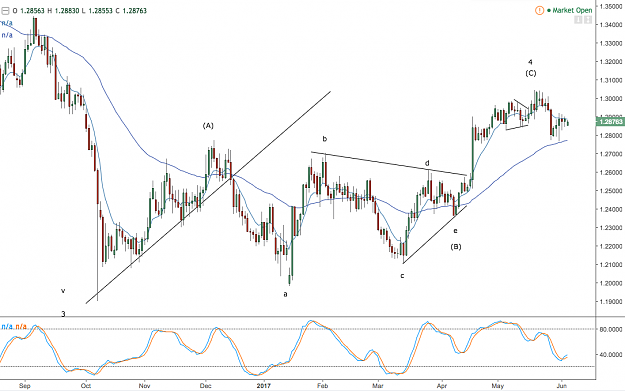Select the (A) wave label
Screen dimensions: 625x391
(x=208, y=126)
